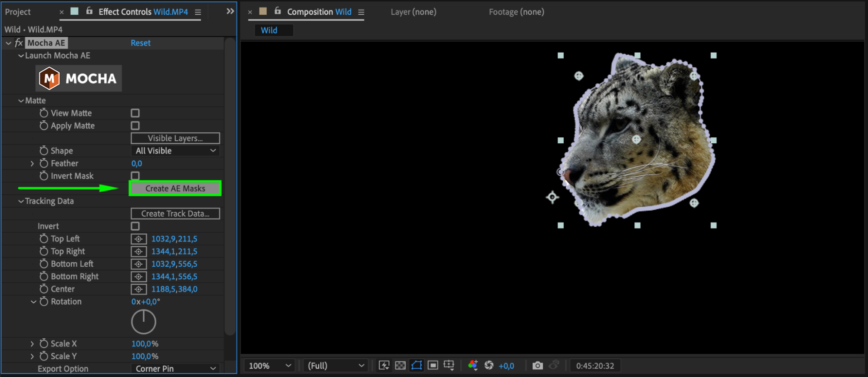Open the Shape 'All Visible' dropdown
The image size is (868, 377).
pos(175,151)
